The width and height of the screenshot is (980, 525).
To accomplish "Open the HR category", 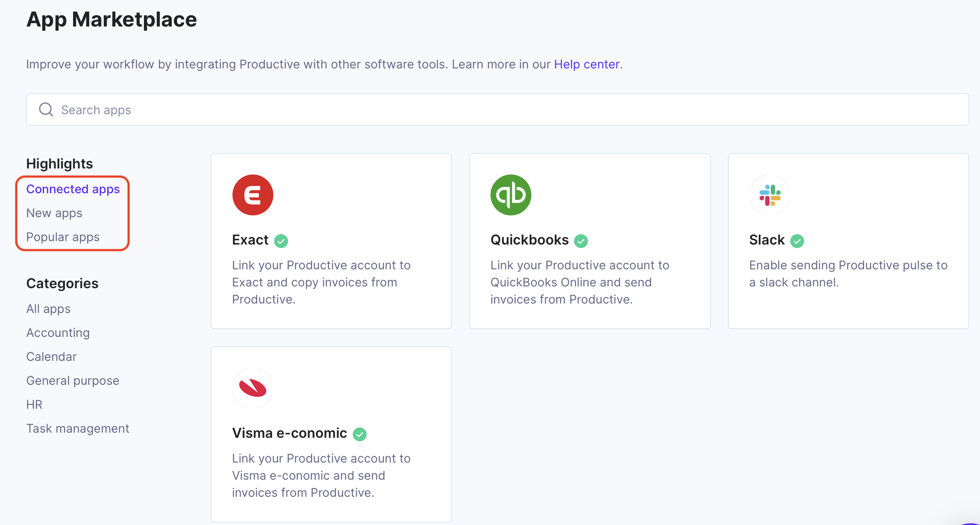I will coord(34,404).
